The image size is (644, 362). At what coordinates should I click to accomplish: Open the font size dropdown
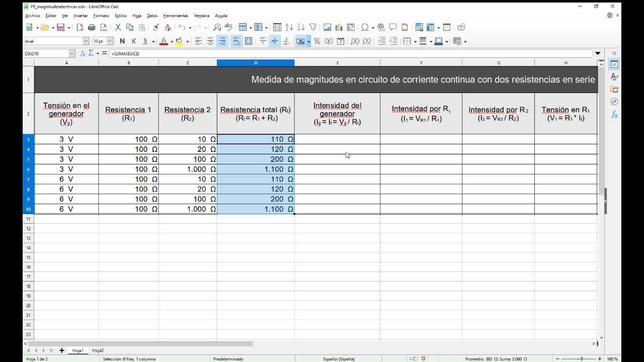click(x=110, y=41)
